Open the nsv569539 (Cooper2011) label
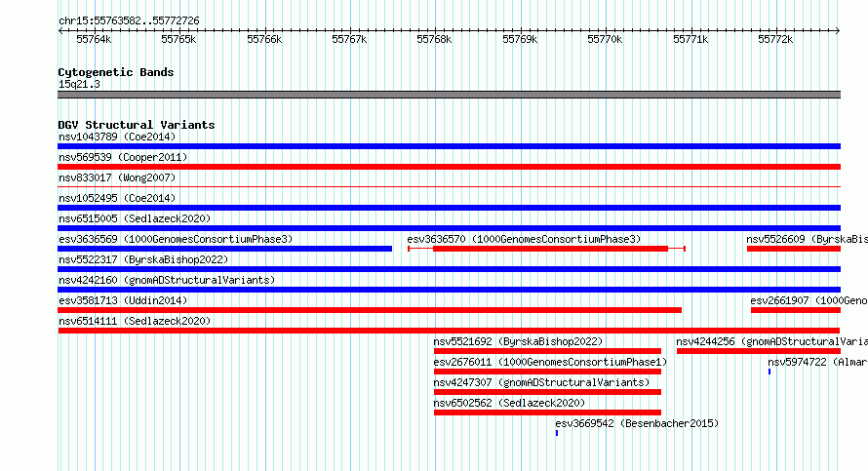Screen dimensions: 868x471 (x=123, y=157)
